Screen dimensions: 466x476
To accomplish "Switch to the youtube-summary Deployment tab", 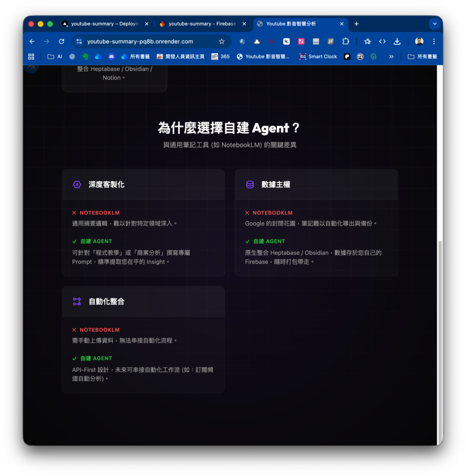I will pyautogui.click(x=105, y=24).
